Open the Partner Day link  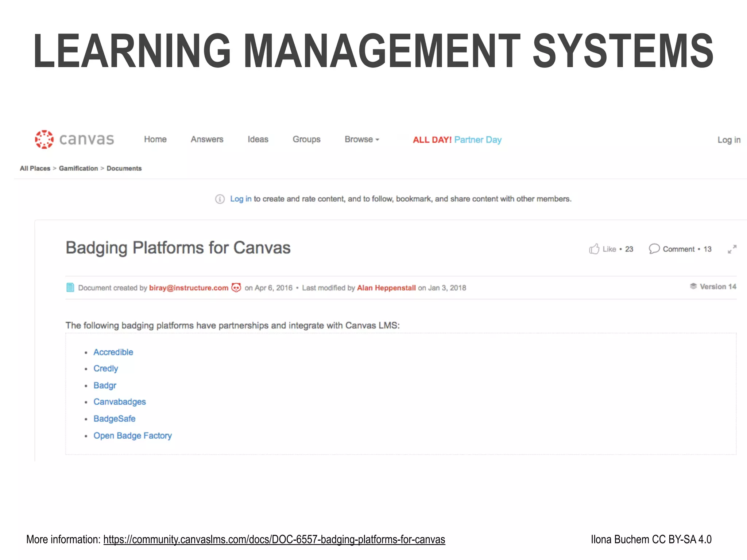[x=478, y=140]
